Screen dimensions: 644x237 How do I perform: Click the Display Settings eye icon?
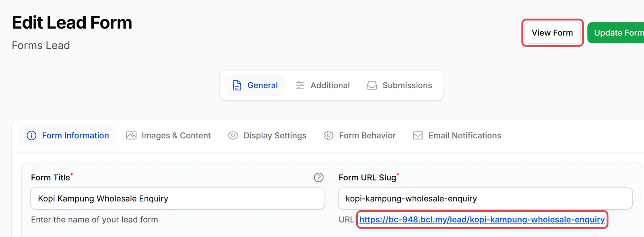233,136
